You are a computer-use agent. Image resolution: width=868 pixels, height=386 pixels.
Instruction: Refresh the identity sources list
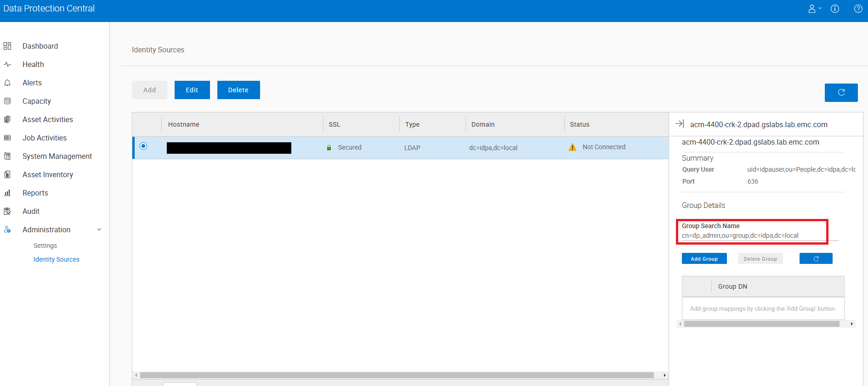pyautogui.click(x=841, y=92)
